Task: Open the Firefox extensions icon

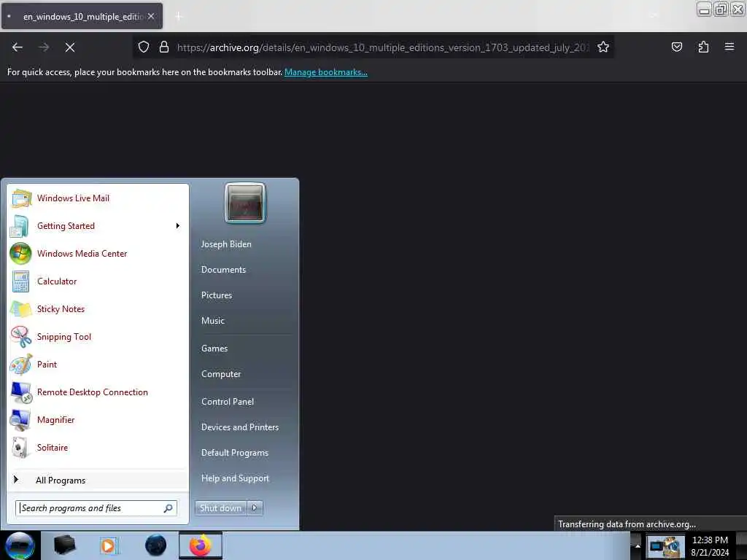Action: click(703, 47)
